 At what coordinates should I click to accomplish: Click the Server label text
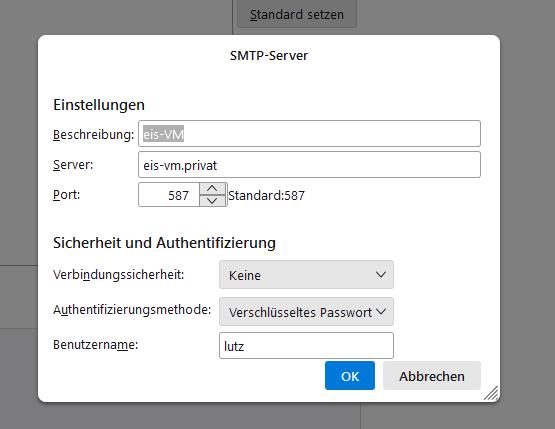(73, 165)
